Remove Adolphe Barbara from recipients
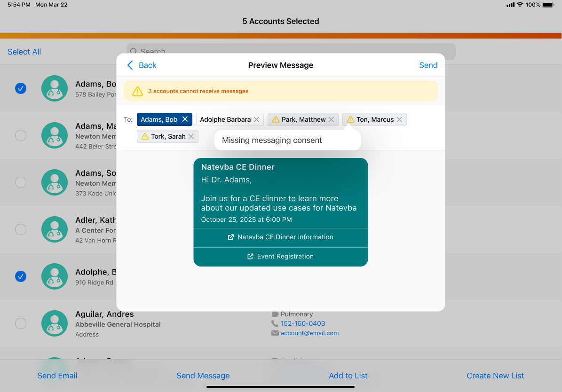The width and height of the screenshot is (562, 392). pyautogui.click(x=256, y=119)
